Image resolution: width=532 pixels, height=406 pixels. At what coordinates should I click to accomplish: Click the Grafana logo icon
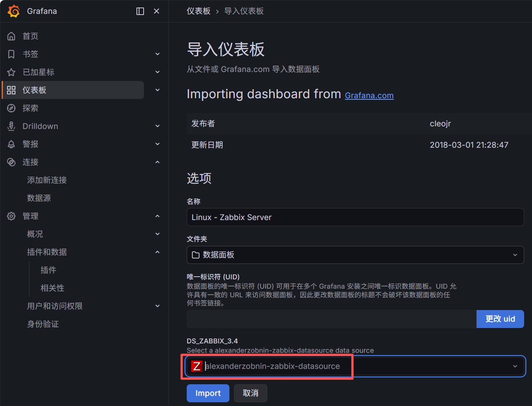coord(14,11)
